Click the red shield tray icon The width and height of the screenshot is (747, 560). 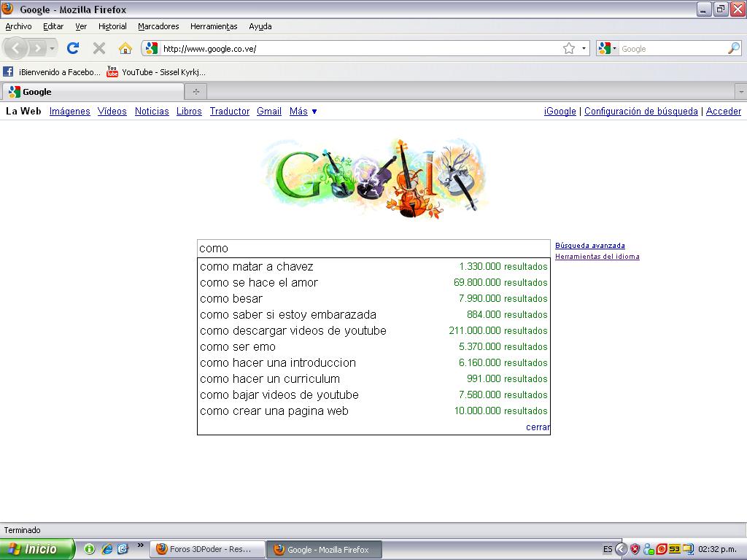click(x=635, y=549)
